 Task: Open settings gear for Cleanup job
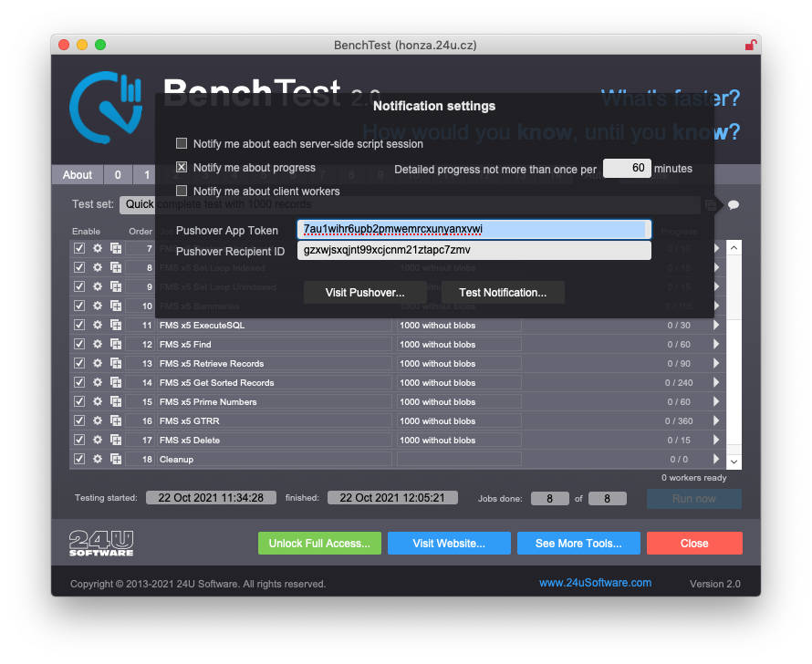98,459
